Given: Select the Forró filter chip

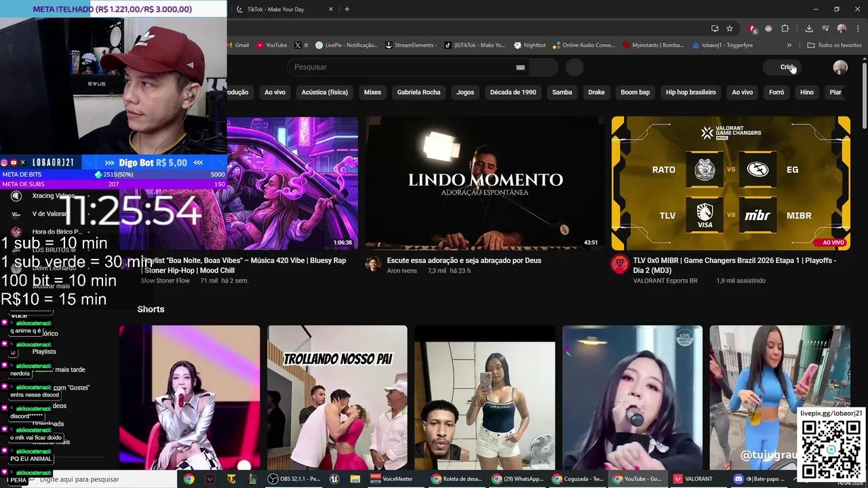Looking at the screenshot, I should (x=776, y=92).
